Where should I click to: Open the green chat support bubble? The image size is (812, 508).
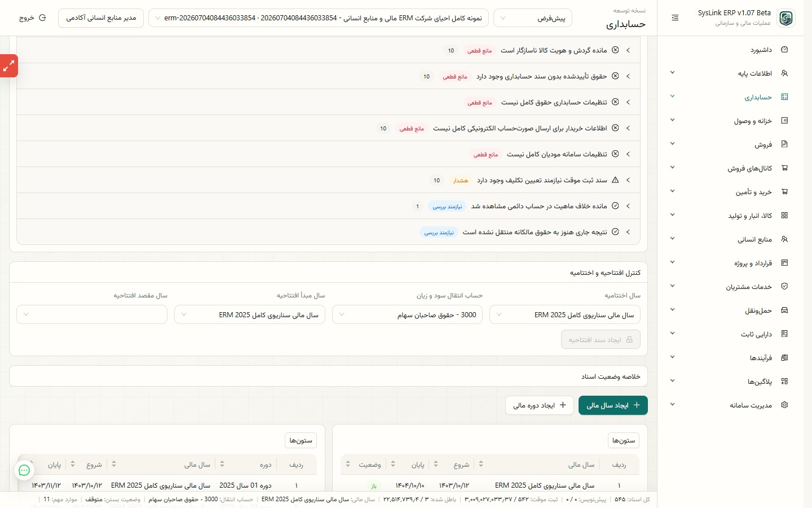pos(24,470)
